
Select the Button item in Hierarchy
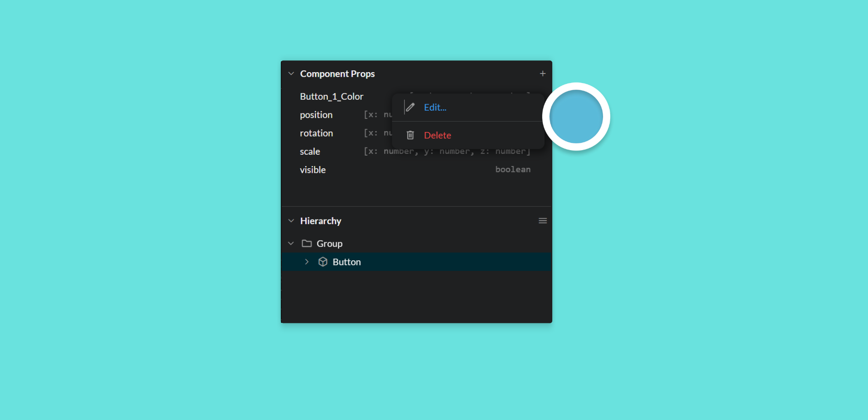click(416, 262)
